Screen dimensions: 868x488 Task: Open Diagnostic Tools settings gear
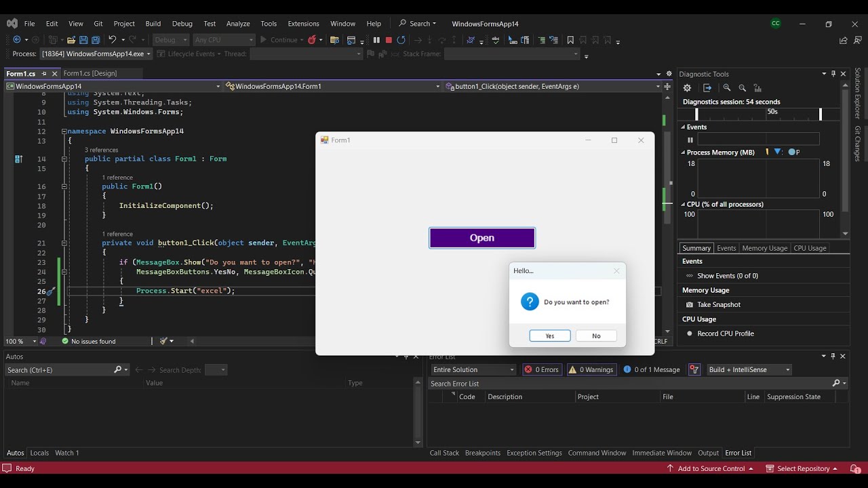pyautogui.click(x=687, y=88)
